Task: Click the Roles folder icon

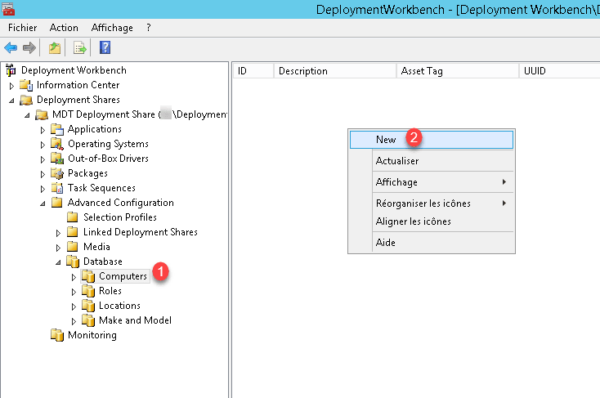Action: coord(88,291)
